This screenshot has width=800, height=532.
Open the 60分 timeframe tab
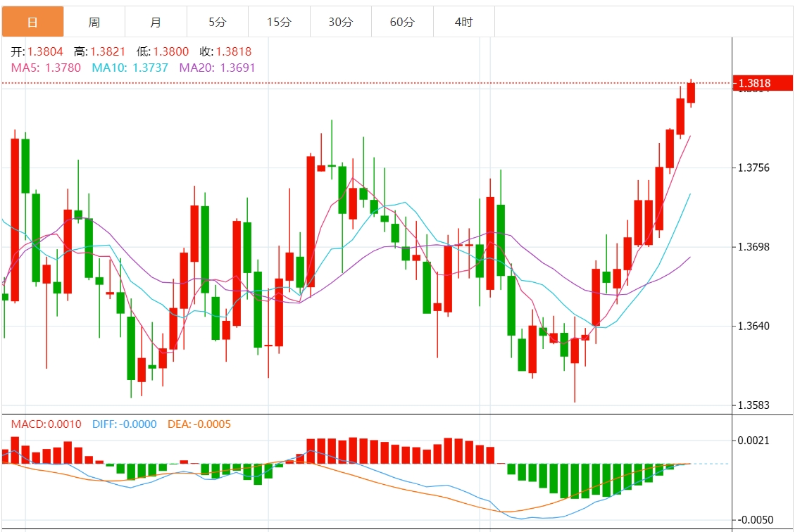(x=403, y=22)
